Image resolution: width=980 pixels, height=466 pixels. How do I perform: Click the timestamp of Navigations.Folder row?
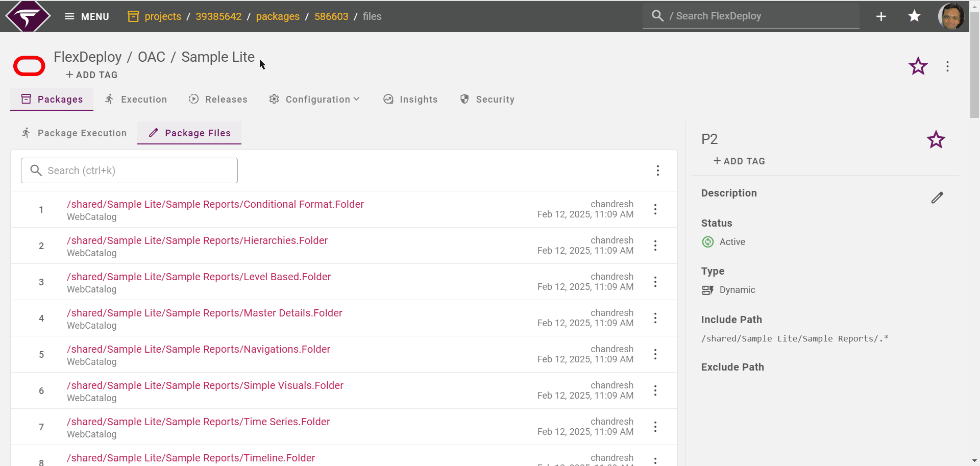pos(585,359)
